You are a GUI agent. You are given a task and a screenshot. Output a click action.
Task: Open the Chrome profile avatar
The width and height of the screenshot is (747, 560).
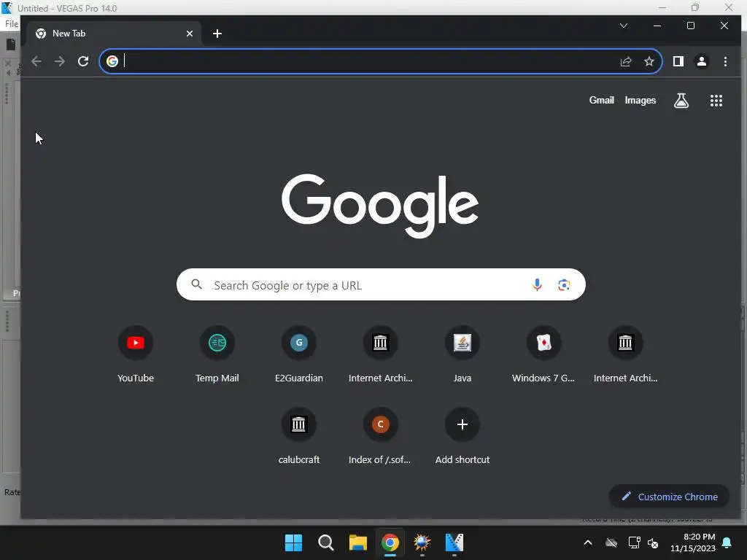click(702, 61)
